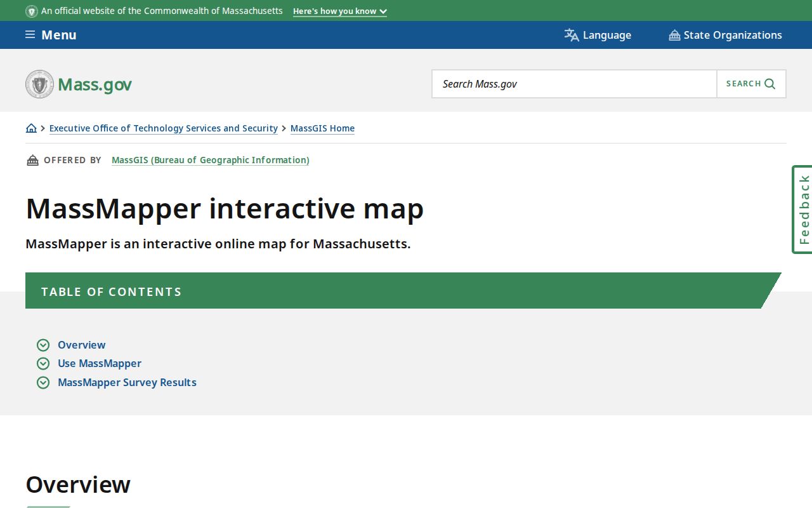Click the Language translate icon
The height and width of the screenshot is (508, 812).
click(572, 35)
